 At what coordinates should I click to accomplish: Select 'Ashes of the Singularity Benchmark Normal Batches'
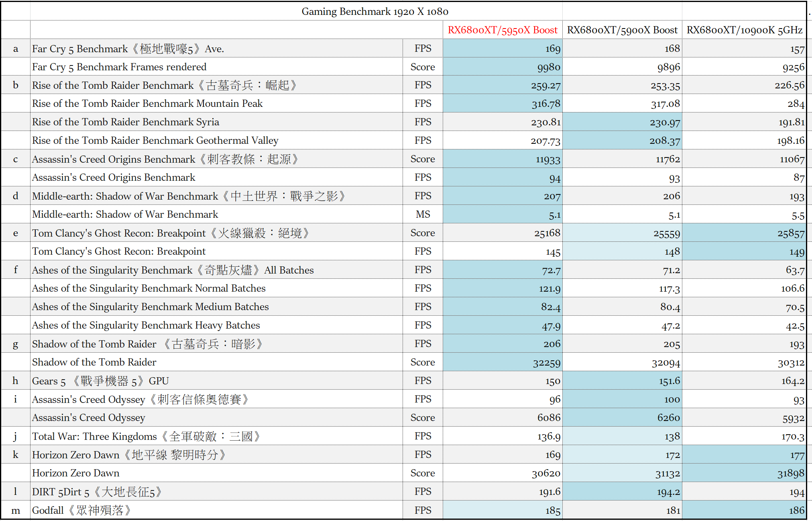149,288
